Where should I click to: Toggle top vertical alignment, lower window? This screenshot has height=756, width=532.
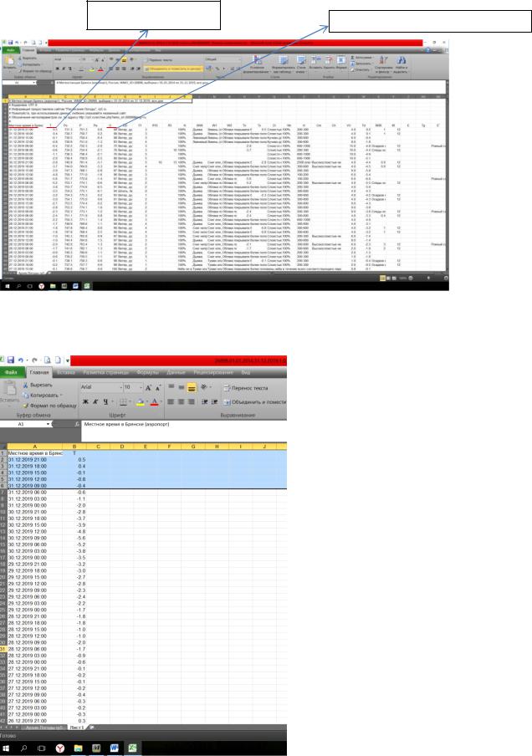171,386
